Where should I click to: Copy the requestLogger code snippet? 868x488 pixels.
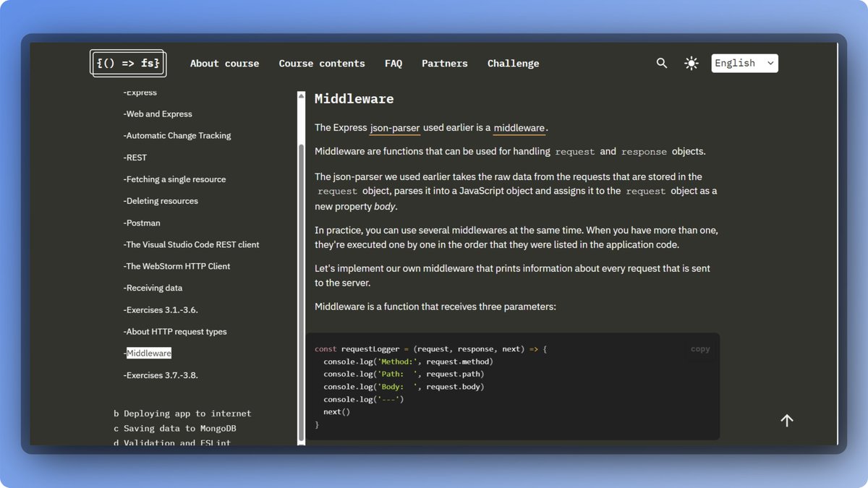(700, 348)
